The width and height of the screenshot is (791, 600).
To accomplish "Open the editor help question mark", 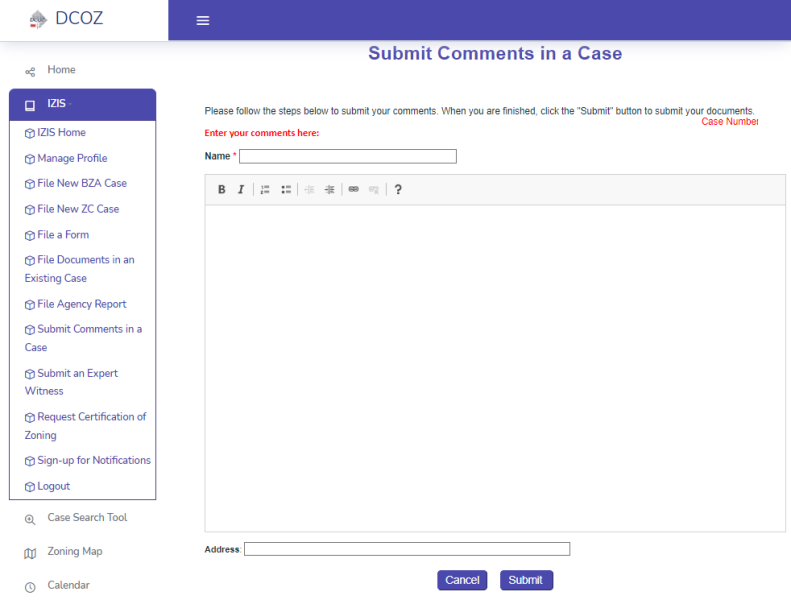I will (398, 190).
